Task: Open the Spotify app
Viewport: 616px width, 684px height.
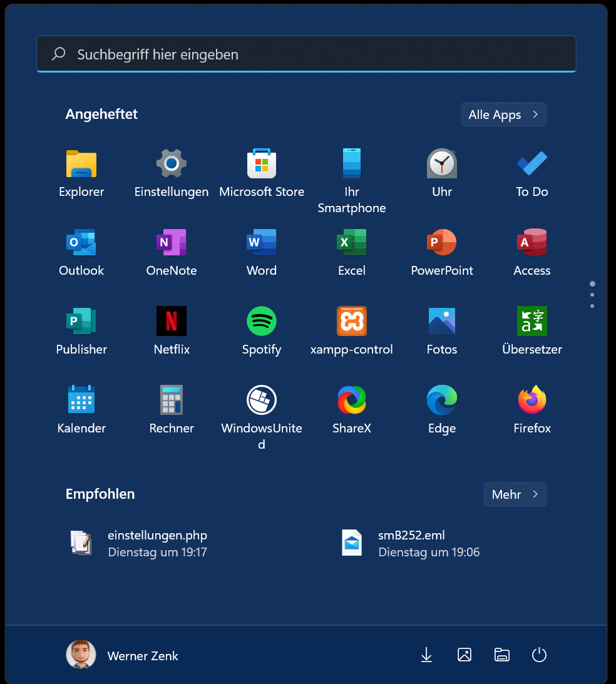Action: click(x=262, y=322)
